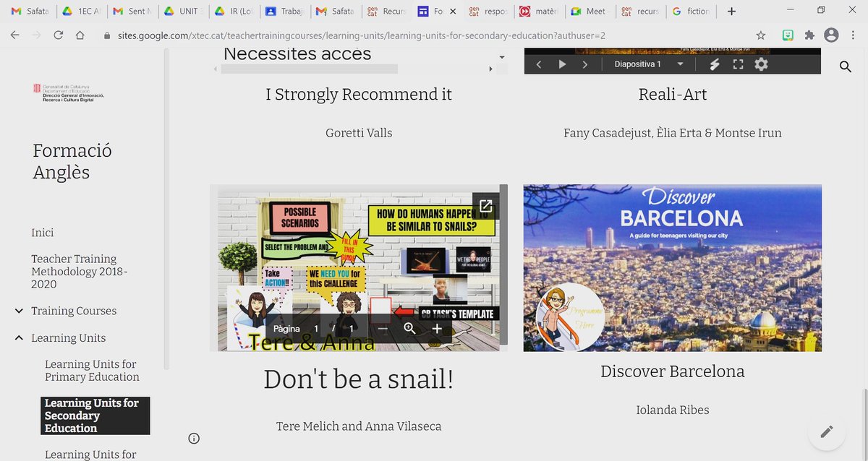Open the Chrome profile avatar
Image resolution: width=868 pixels, height=461 pixels.
[x=831, y=35]
